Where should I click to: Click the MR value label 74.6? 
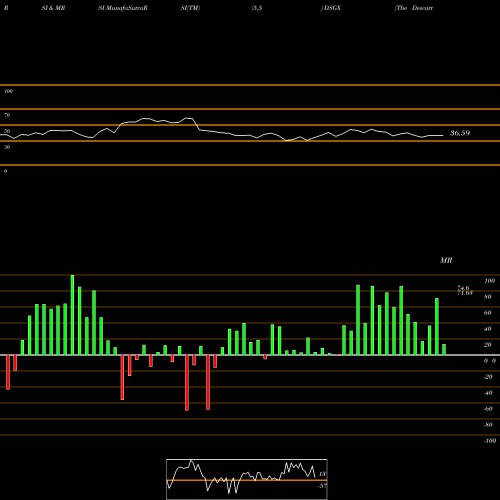[463, 288]
